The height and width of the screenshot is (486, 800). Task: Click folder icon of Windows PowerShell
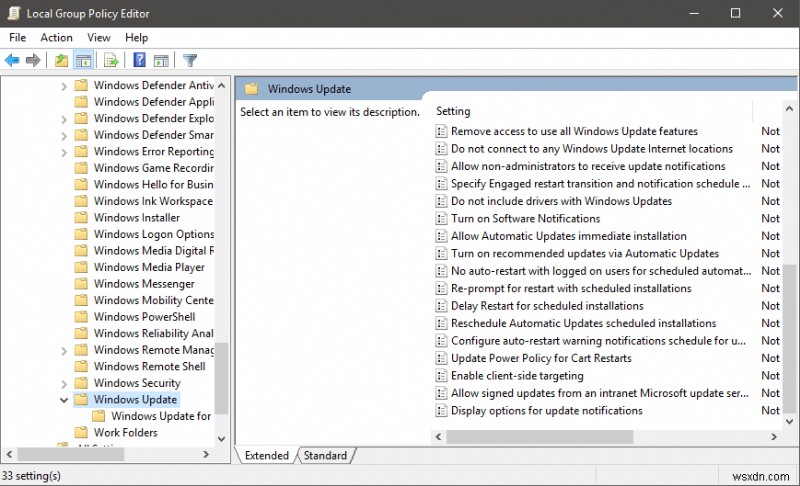(81, 317)
